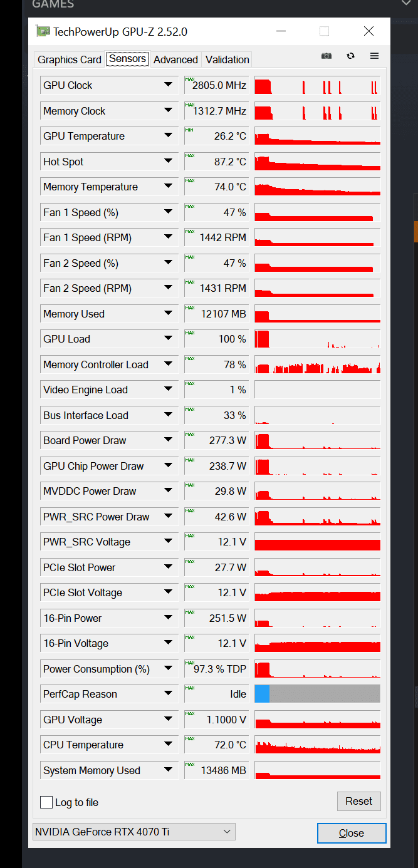Open the Board Power Draw dropdown arrow
The image size is (418, 868).
(x=168, y=440)
